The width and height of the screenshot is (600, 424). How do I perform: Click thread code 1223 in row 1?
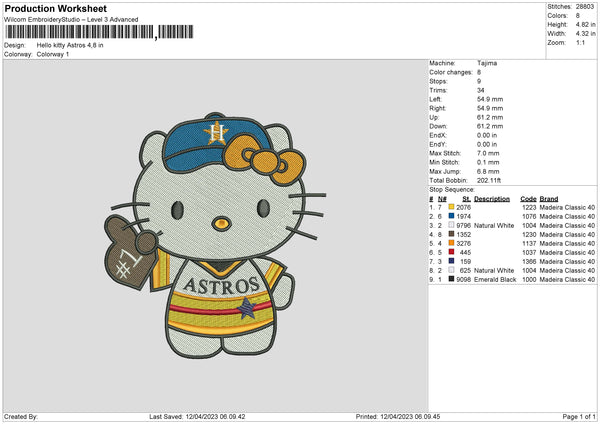tap(529, 207)
